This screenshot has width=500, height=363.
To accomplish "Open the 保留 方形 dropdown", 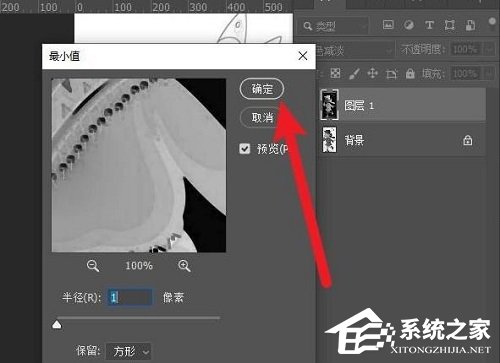I will coord(128,351).
